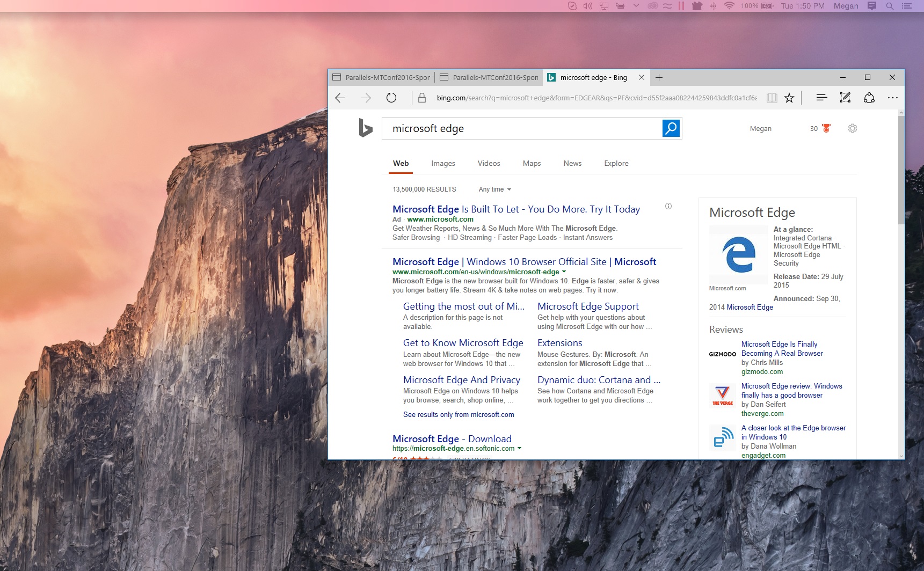Open the 'Extensions' sublink
The width and height of the screenshot is (924, 571).
coord(559,343)
